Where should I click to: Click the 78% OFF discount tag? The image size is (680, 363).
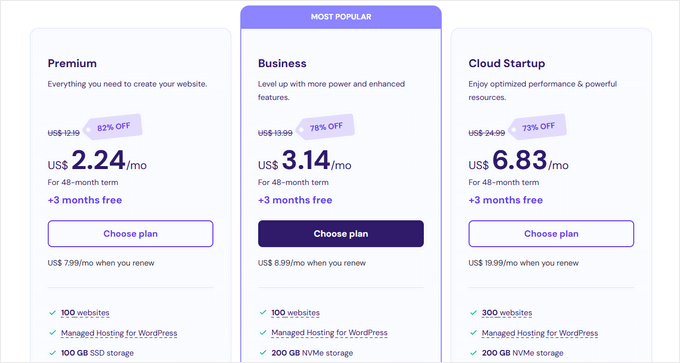coord(325,127)
